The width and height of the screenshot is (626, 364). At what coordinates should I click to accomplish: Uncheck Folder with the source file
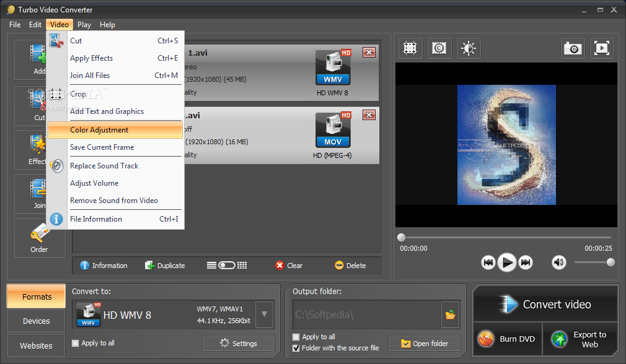(296, 348)
